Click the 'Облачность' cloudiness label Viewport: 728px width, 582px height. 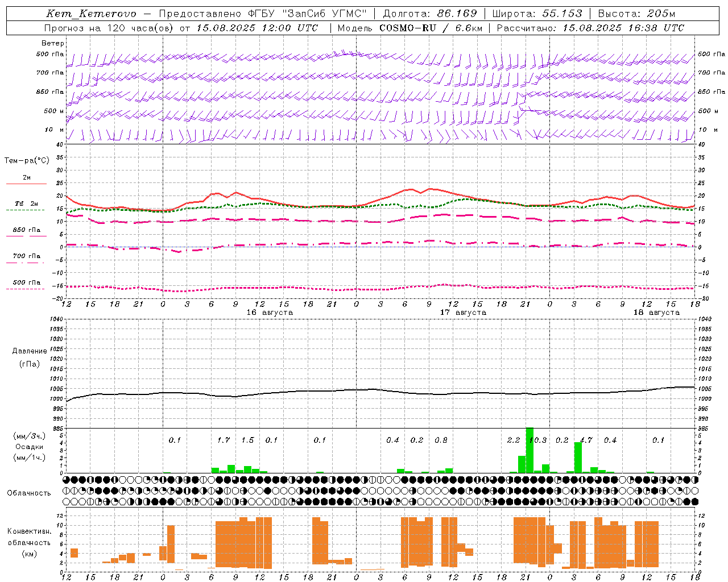(x=29, y=493)
